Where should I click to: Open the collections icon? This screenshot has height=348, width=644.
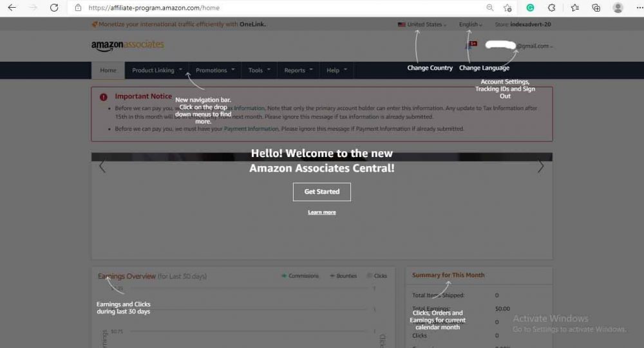click(x=596, y=7)
